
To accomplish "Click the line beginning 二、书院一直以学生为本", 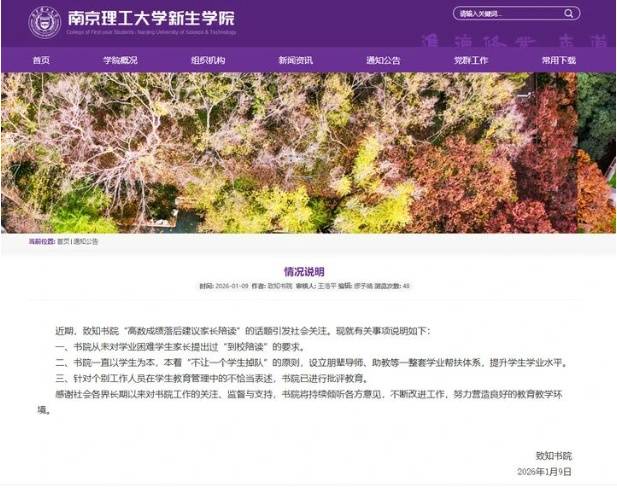I will click(312, 362).
